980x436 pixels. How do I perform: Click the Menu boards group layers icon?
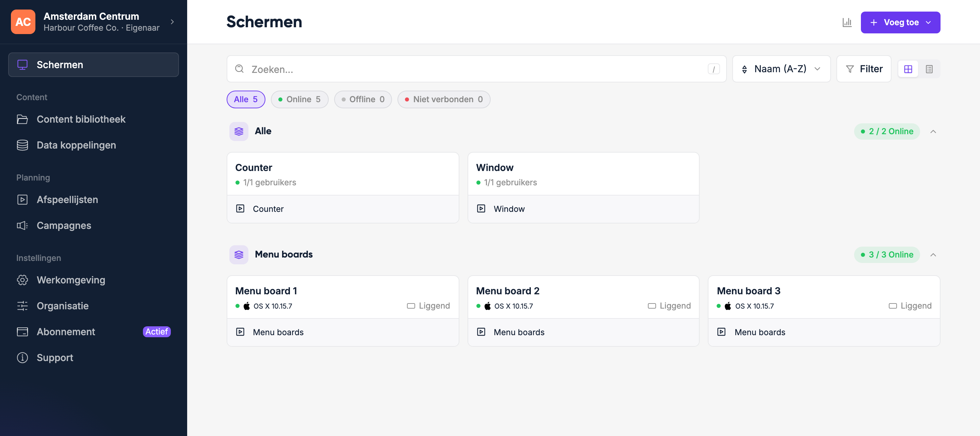pyautogui.click(x=239, y=255)
